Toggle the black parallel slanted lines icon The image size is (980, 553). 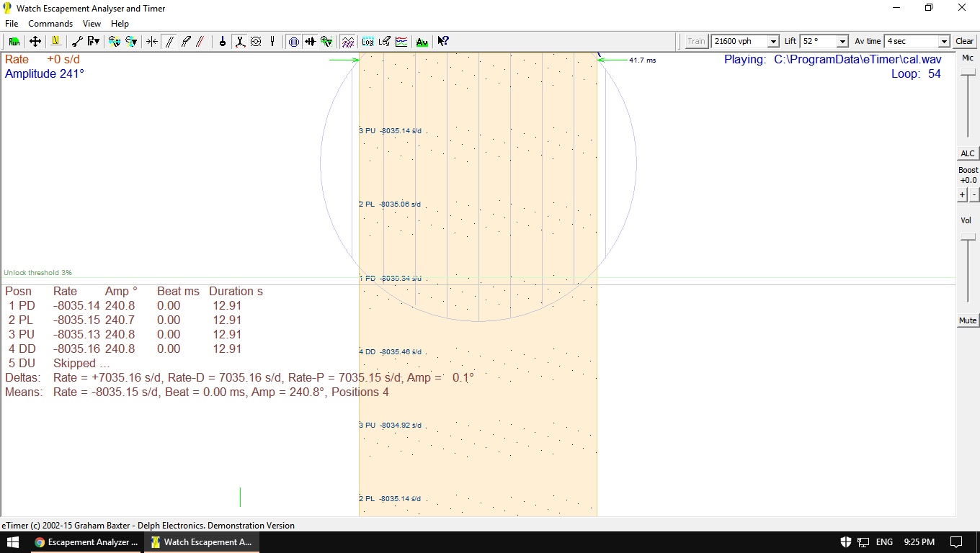click(169, 42)
